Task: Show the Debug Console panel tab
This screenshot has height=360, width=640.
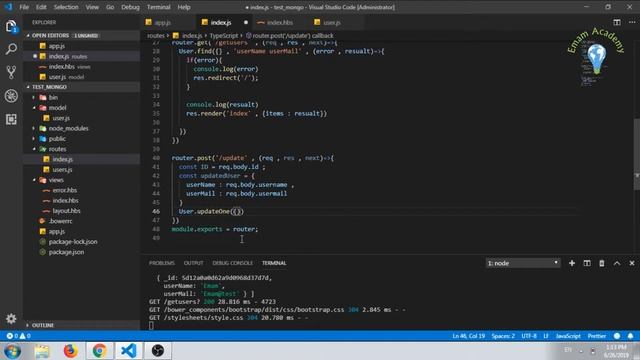Action: pos(233,263)
